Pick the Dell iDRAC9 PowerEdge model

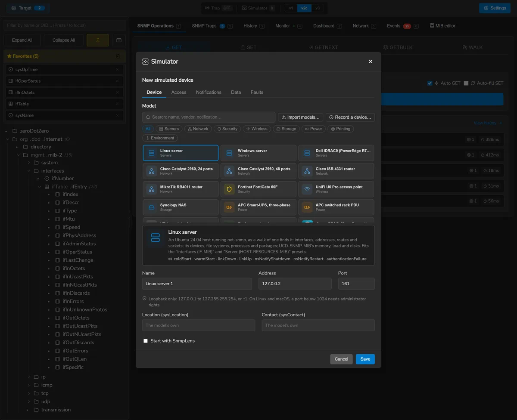tap(336, 153)
